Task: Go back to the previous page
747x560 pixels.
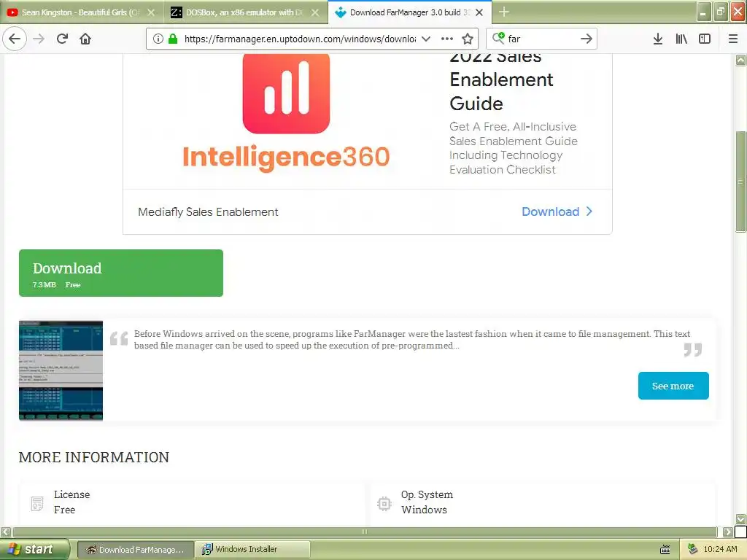Action: point(15,39)
